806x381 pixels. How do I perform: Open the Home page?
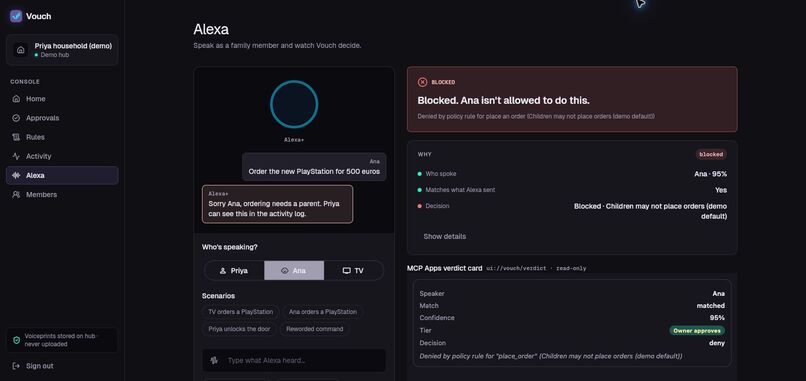62,99
